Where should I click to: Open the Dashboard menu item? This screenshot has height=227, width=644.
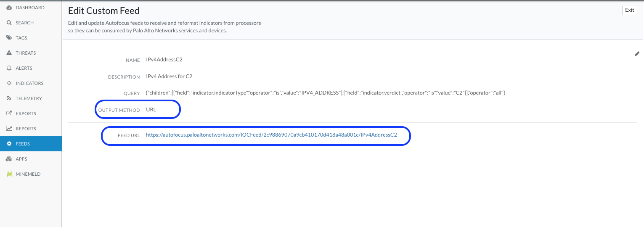31,8
